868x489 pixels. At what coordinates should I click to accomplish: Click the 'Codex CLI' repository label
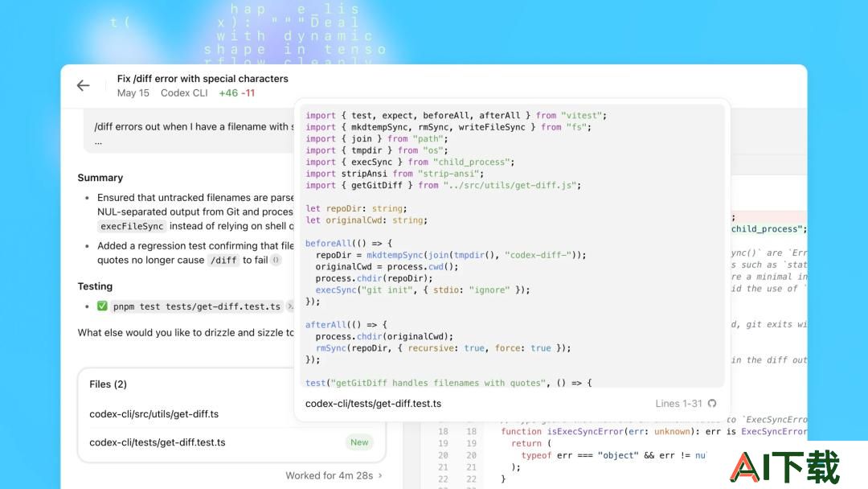(x=184, y=93)
